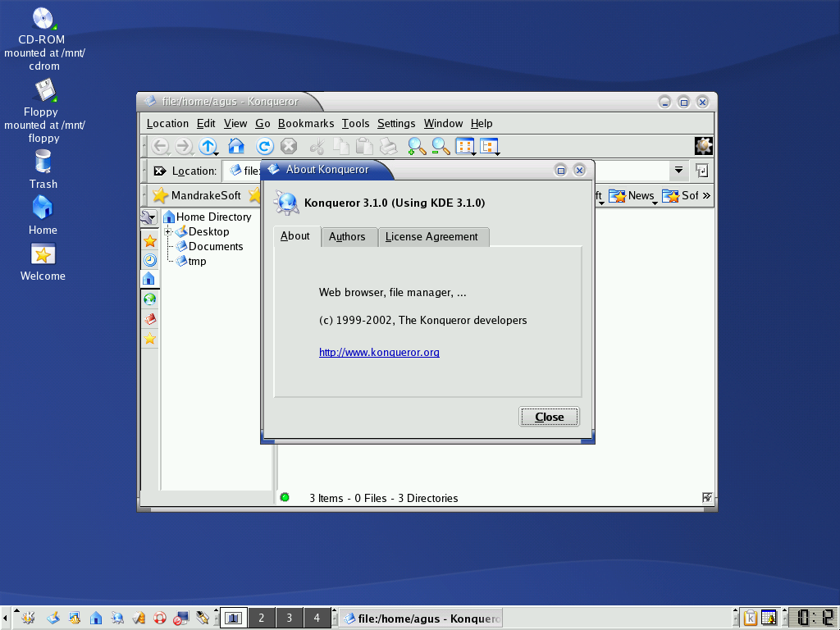Click the Paste clipboard icon
Screen dimensions: 840x630
pyautogui.click(x=364, y=146)
